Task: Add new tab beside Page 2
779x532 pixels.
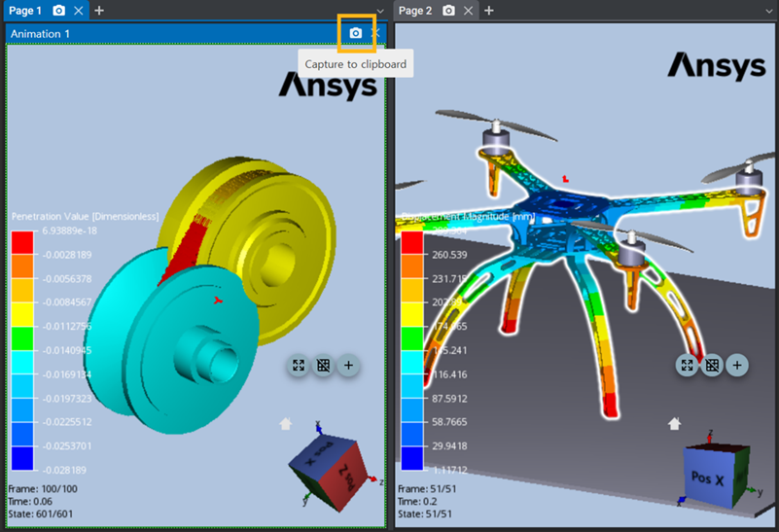Action: tap(489, 11)
